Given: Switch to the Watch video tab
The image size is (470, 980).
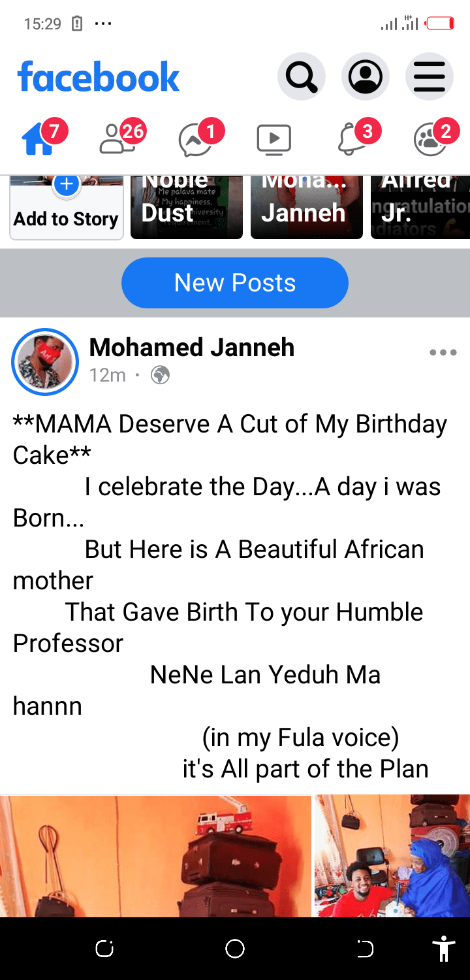Looking at the screenshot, I should click(274, 139).
